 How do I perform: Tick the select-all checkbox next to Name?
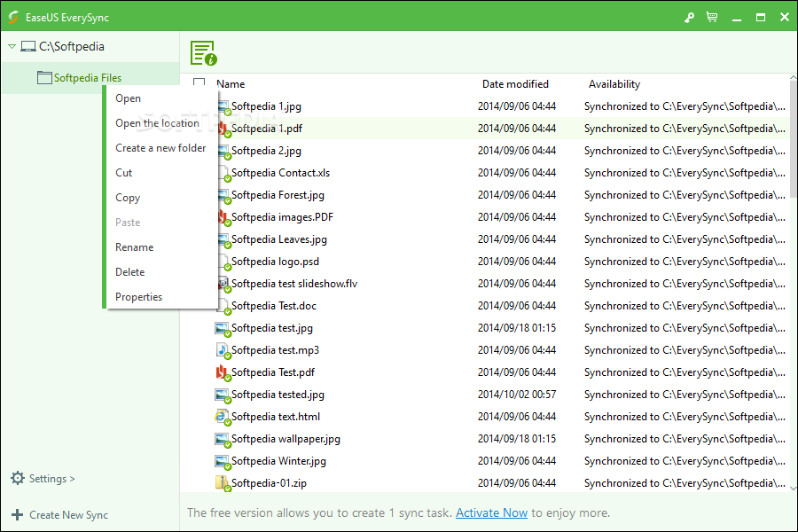(199, 83)
